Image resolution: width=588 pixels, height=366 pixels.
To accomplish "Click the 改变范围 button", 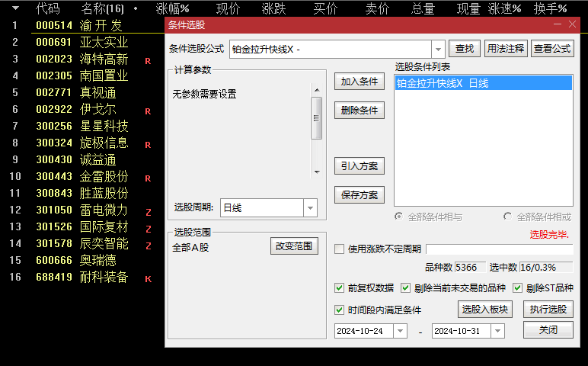I will click(x=294, y=246).
